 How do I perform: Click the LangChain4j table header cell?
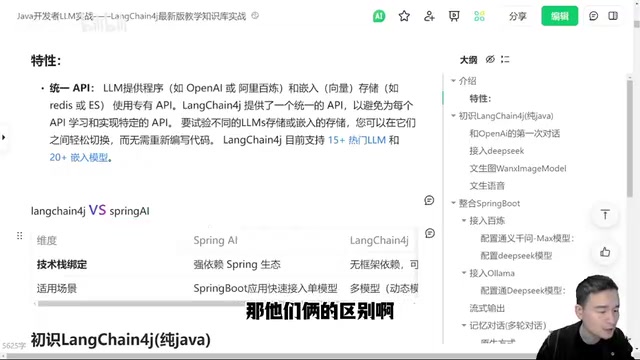pos(379,241)
